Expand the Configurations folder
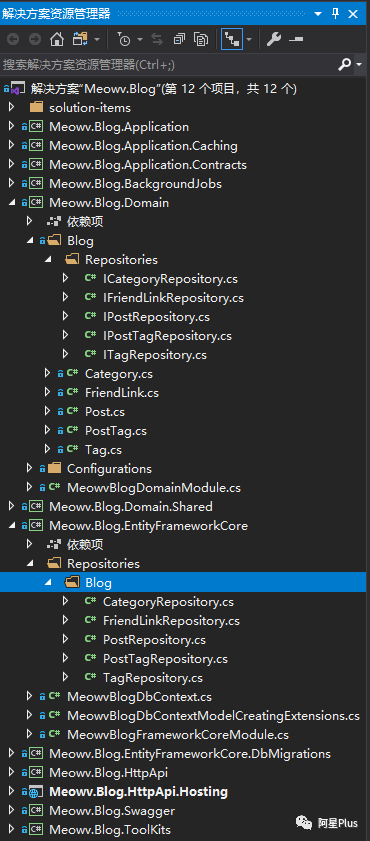 29,468
